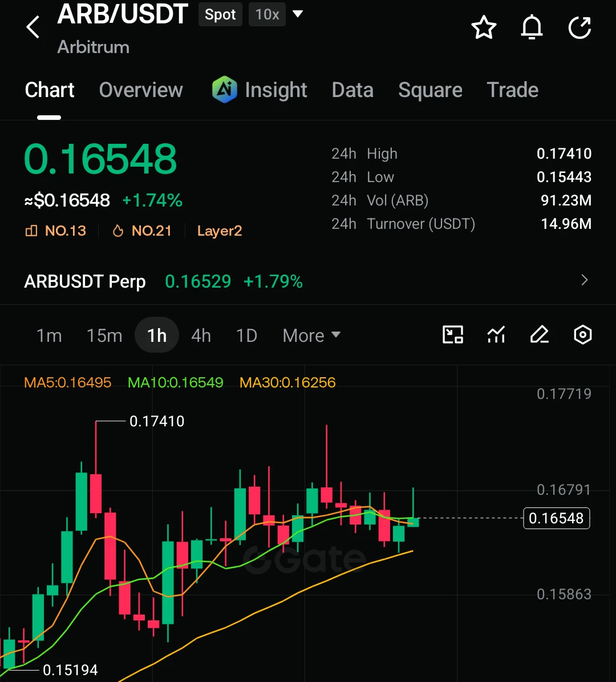Open the Data tab
Viewport: 616px width, 682px height.
(x=352, y=90)
